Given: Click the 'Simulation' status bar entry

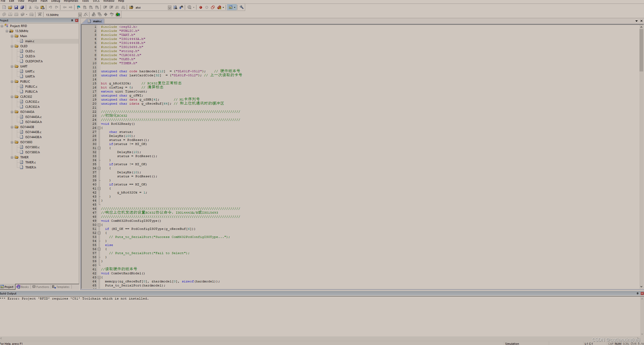Looking at the screenshot, I should (x=512, y=343).
